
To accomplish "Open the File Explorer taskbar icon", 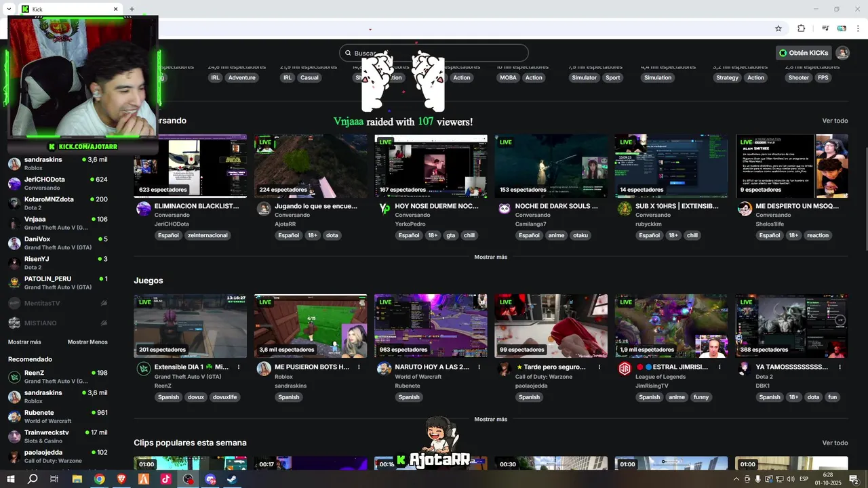I will (x=77, y=479).
